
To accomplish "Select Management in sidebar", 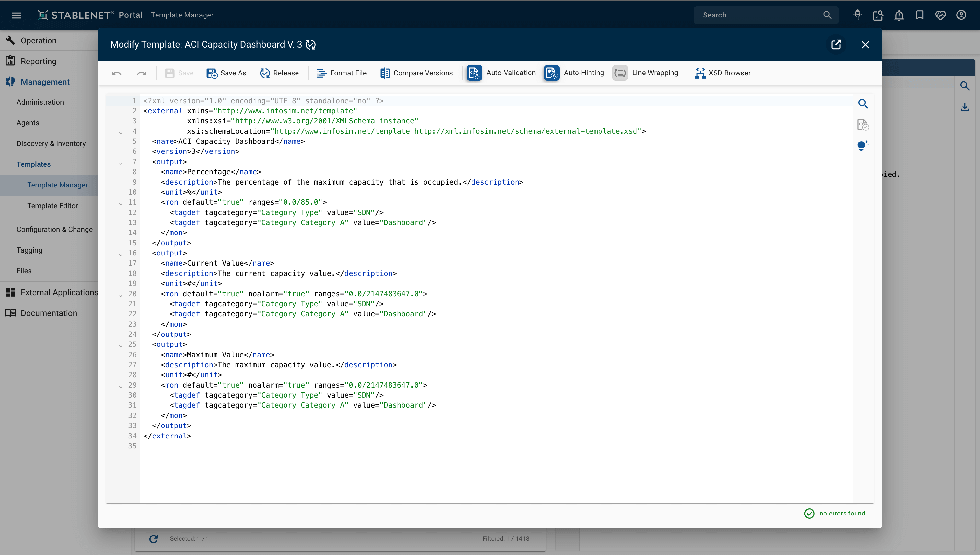I will [x=49, y=82].
